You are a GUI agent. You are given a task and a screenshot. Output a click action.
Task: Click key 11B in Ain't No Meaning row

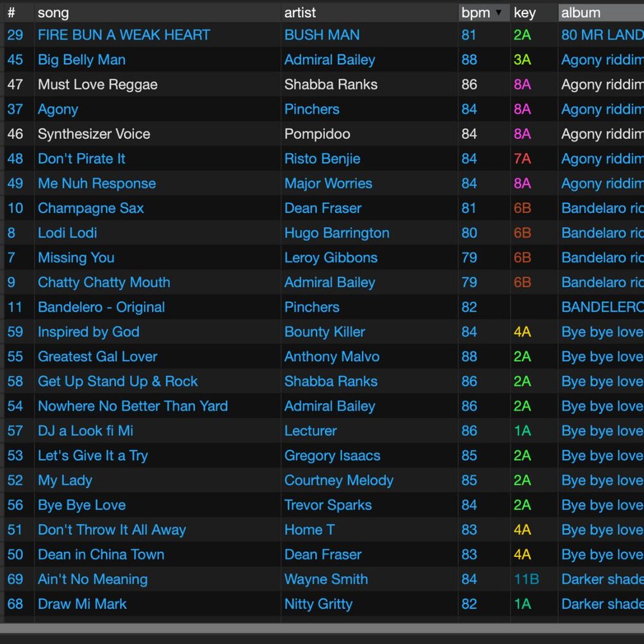[x=526, y=579]
